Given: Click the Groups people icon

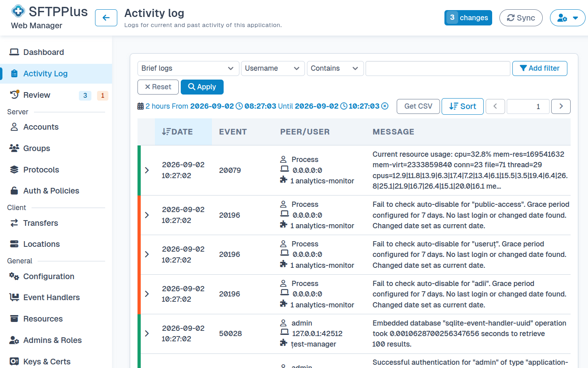Looking at the screenshot, I should click(14, 148).
